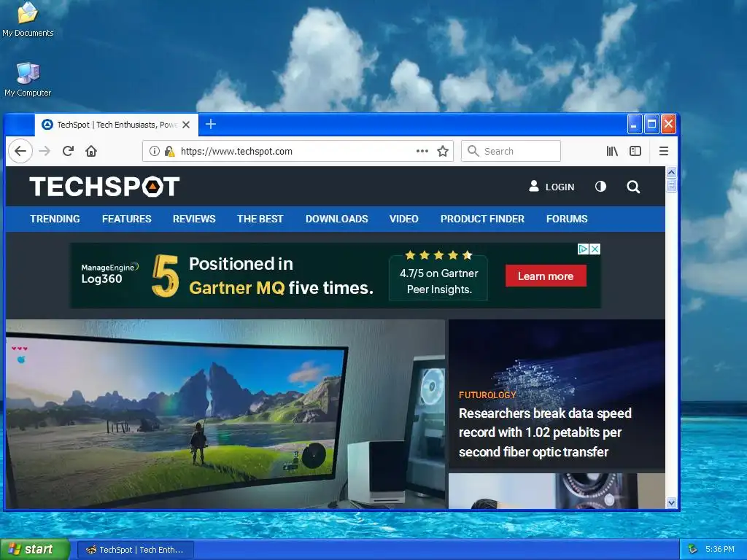Show sidebars icon in toolbar
Viewport: 747px width, 560px height.
click(635, 151)
